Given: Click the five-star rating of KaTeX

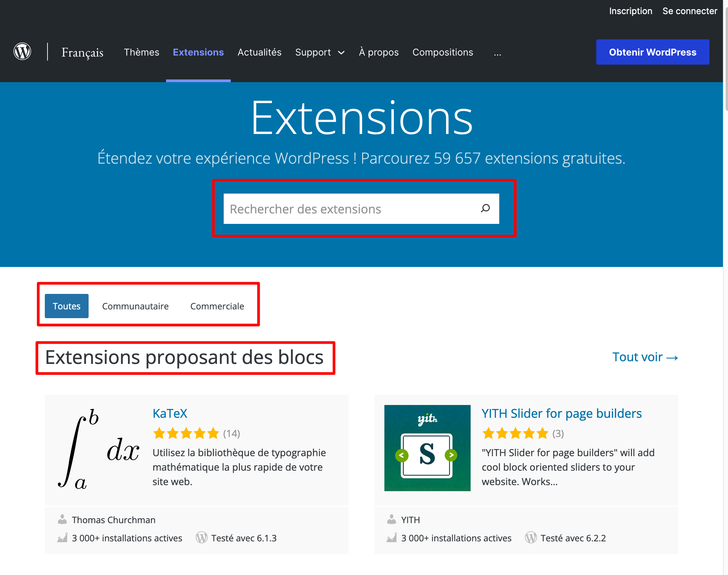Looking at the screenshot, I should point(186,434).
